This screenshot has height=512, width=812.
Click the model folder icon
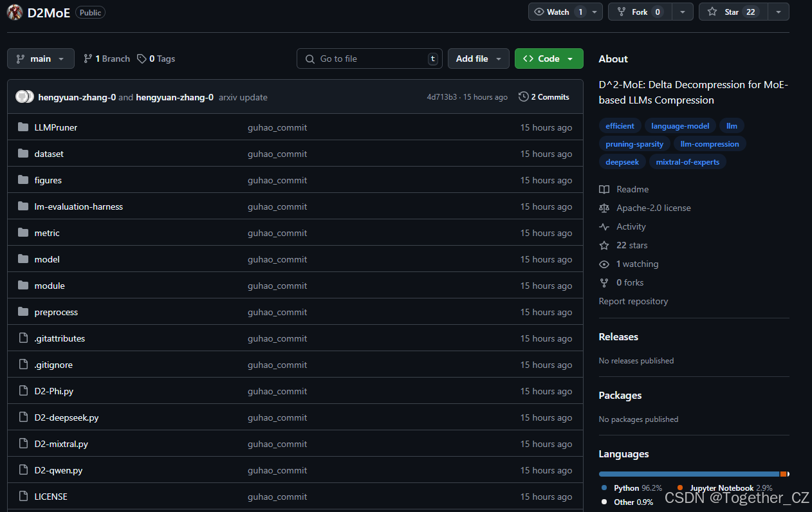coord(23,259)
